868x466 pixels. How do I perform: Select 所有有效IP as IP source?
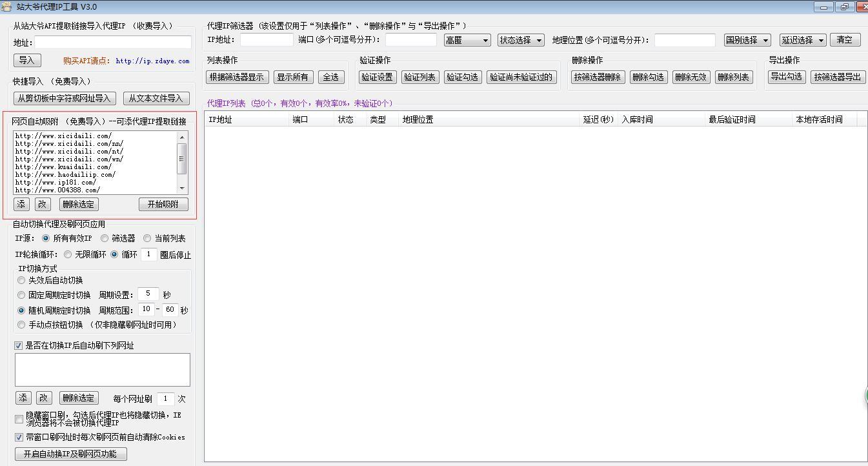pos(46,238)
